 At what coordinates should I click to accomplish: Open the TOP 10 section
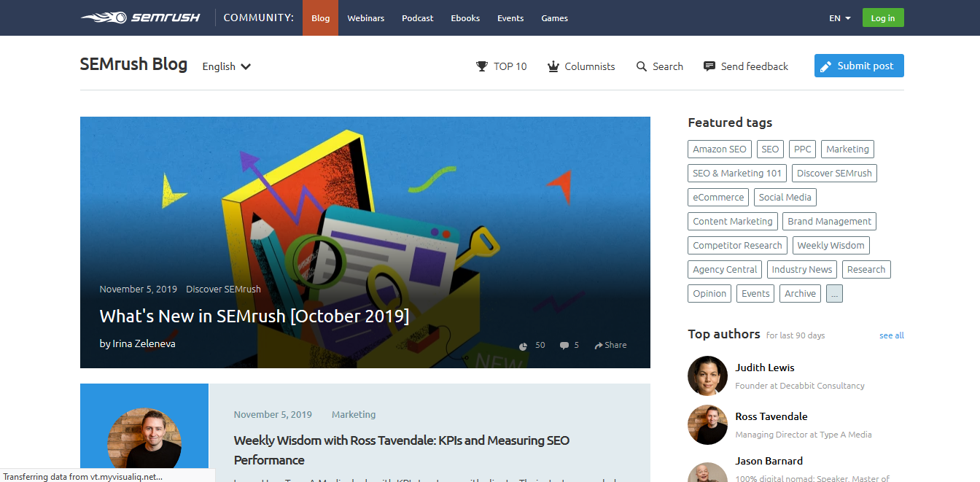[x=502, y=66]
